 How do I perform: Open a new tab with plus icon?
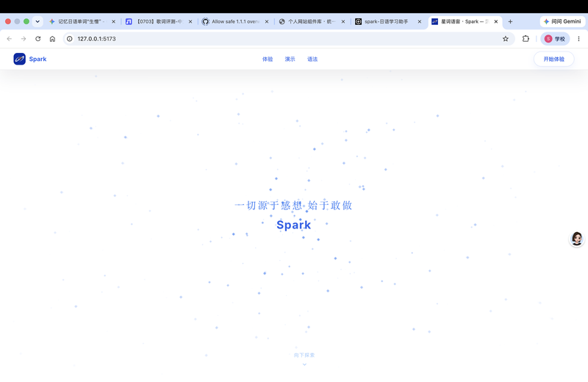click(510, 21)
